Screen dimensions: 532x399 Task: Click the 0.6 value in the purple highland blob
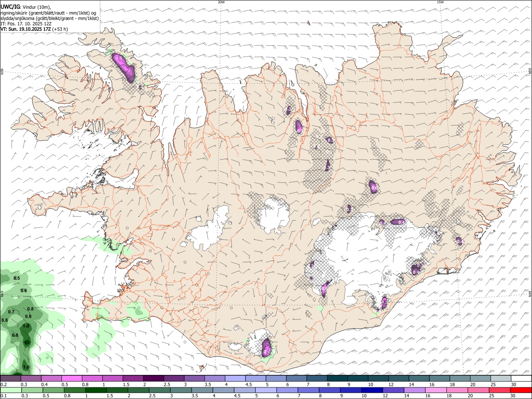coord(374,188)
